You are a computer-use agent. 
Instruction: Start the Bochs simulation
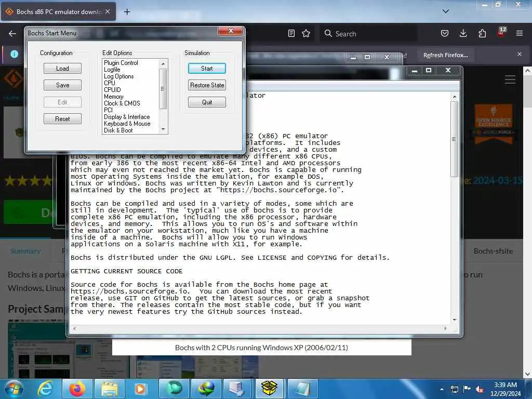pyautogui.click(x=207, y=68)
